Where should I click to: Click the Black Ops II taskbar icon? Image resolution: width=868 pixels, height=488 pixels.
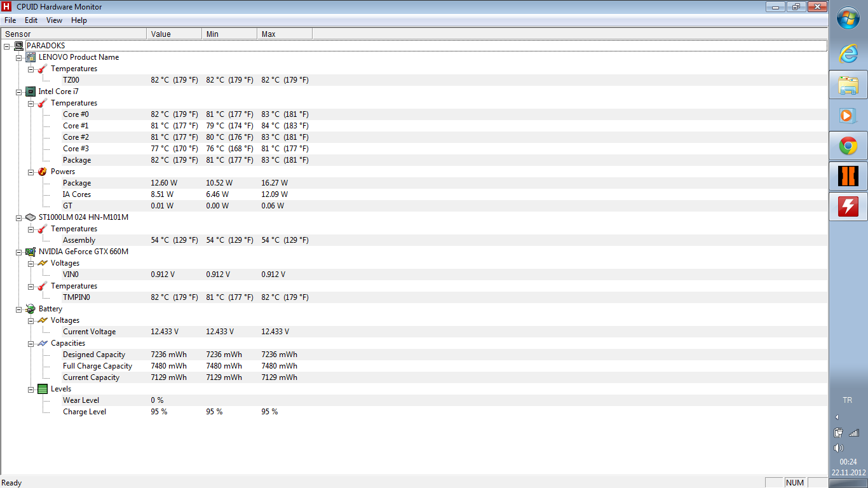click(x=848, y=176)
